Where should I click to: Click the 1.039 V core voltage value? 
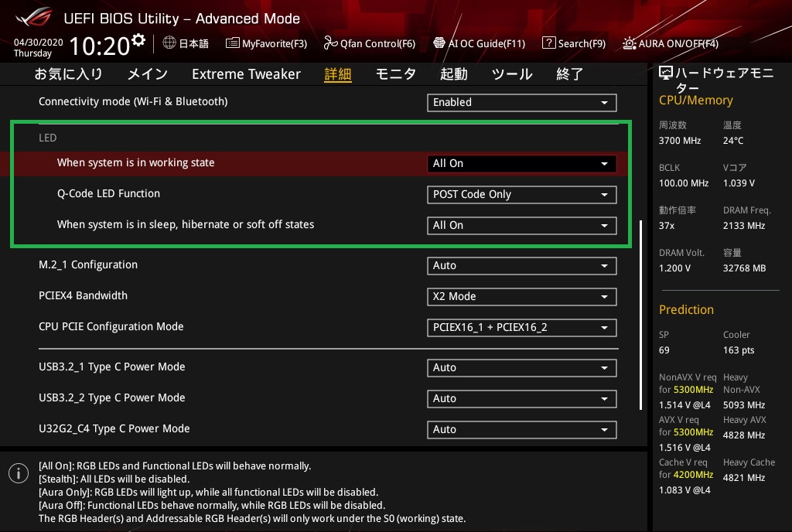pyautogui.click(x=739, y=183)
